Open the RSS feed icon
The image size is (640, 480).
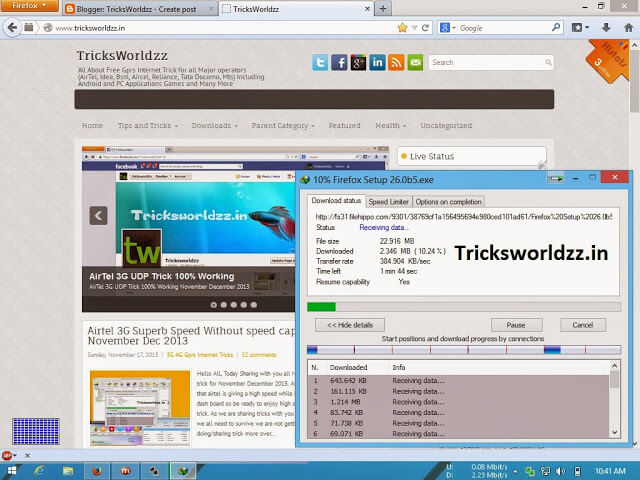click(396, 62)
